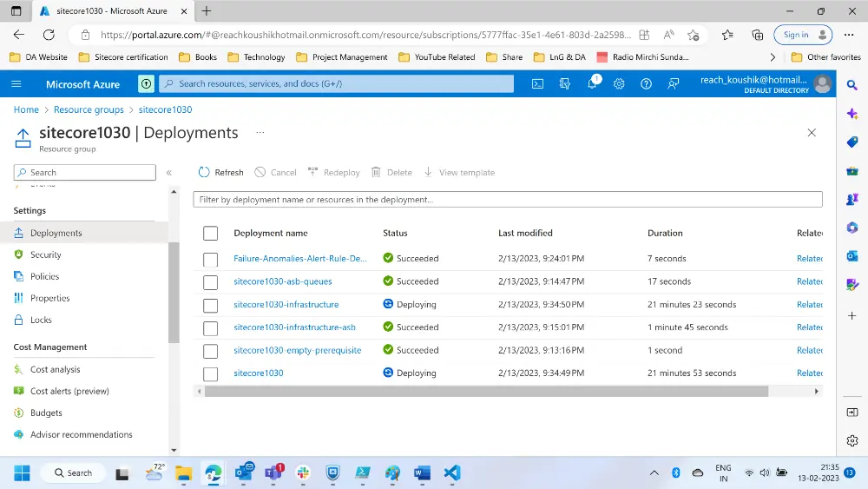Click Azure search resources bar
The height and width of the screenshot is (489, 868).
pyautogui.click(x=337, y=83)
